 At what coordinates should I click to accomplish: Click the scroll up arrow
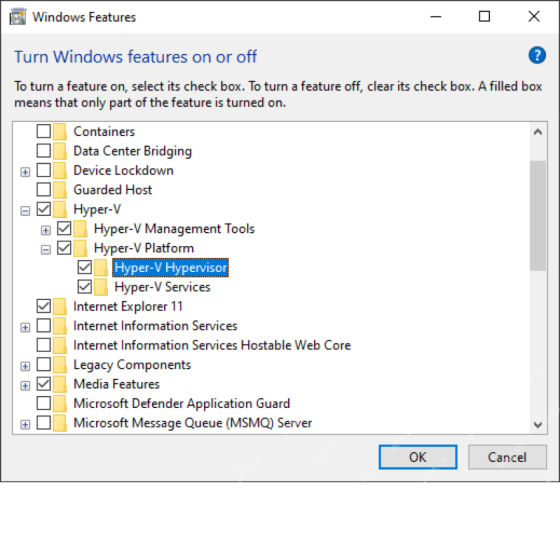[538, 132]
